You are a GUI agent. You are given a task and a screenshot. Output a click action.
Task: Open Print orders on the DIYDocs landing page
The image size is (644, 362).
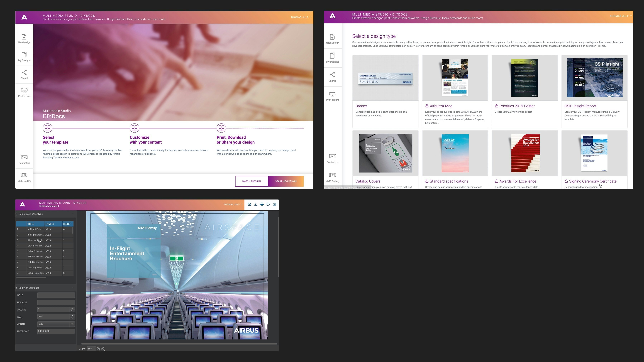24,92
